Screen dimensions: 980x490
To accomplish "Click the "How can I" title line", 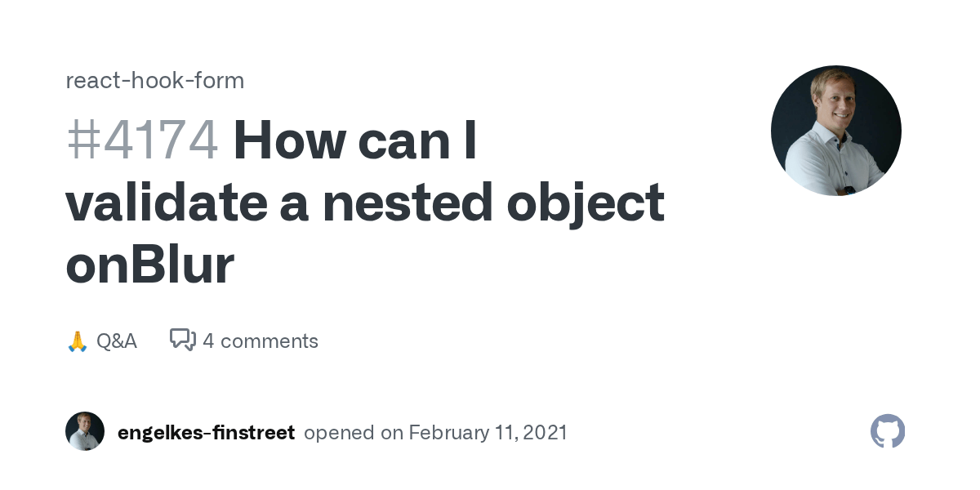I will click(x=354, y=140).
